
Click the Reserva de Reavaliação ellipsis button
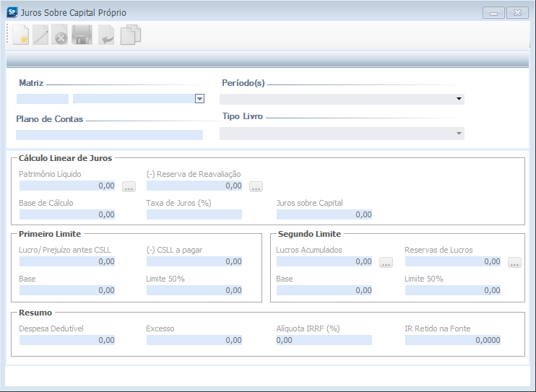256,186
